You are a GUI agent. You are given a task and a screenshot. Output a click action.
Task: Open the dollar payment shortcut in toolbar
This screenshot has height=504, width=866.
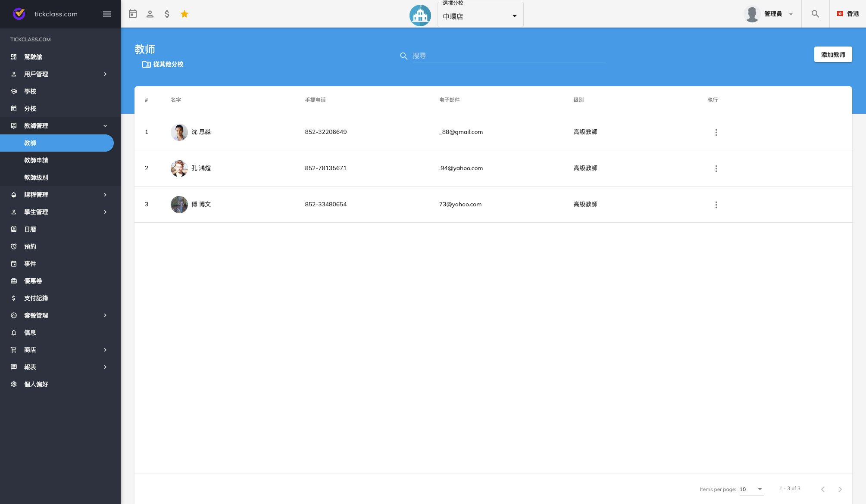pyautogui.click(x=167, y=14)
